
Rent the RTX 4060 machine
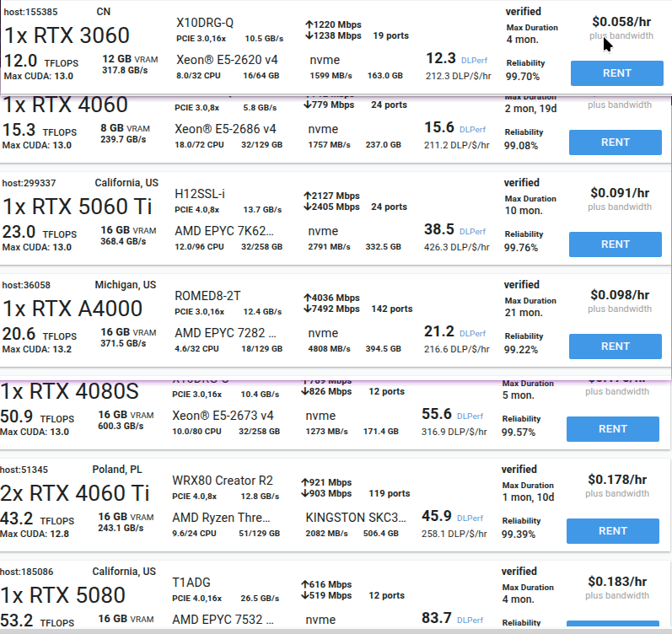pyautogui.click(x=615, y=142)
